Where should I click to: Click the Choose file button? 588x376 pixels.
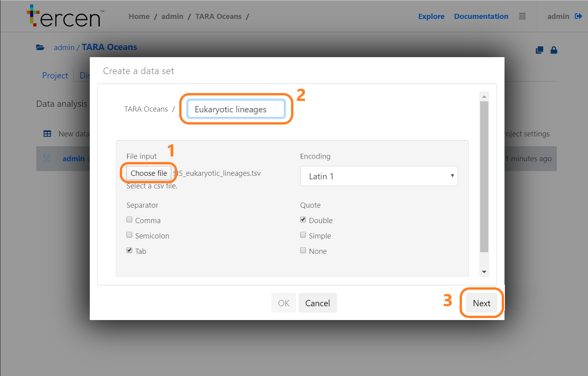tap(149, 173)
